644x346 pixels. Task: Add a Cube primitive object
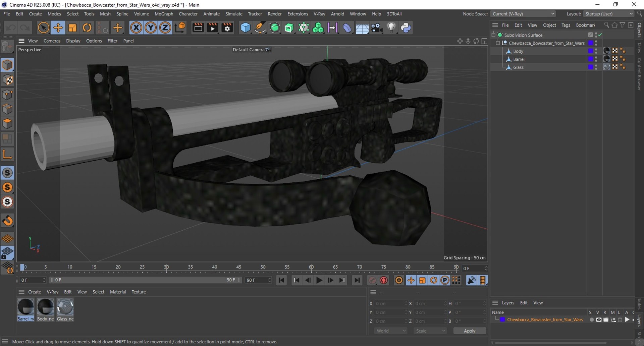click(x=246, y=27)
